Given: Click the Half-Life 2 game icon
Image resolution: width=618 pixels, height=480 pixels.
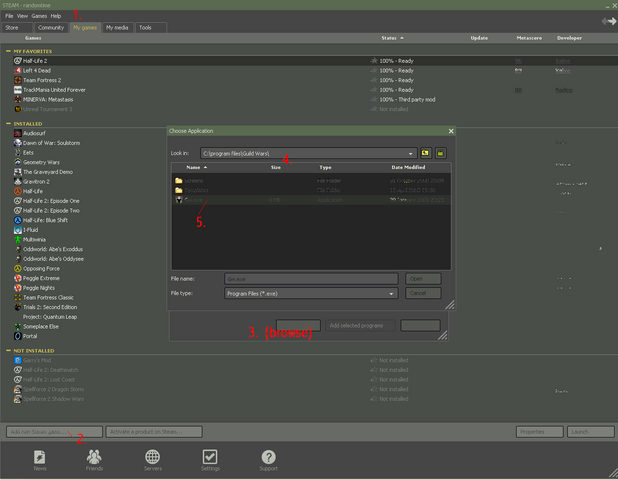Looking at the screenshot, I should (18, 61).
